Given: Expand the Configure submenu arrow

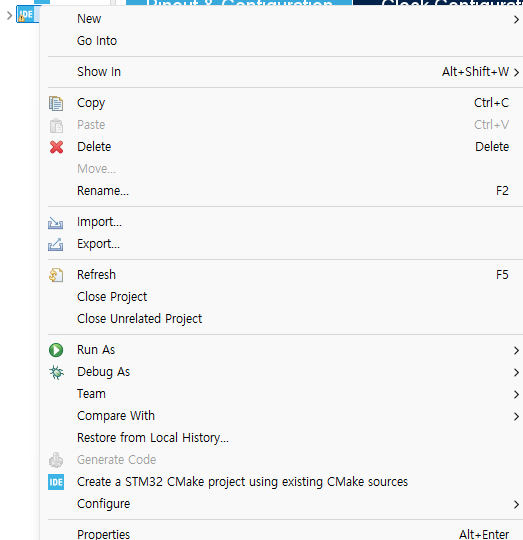Looking at the screenshot, I should (516, 505).
